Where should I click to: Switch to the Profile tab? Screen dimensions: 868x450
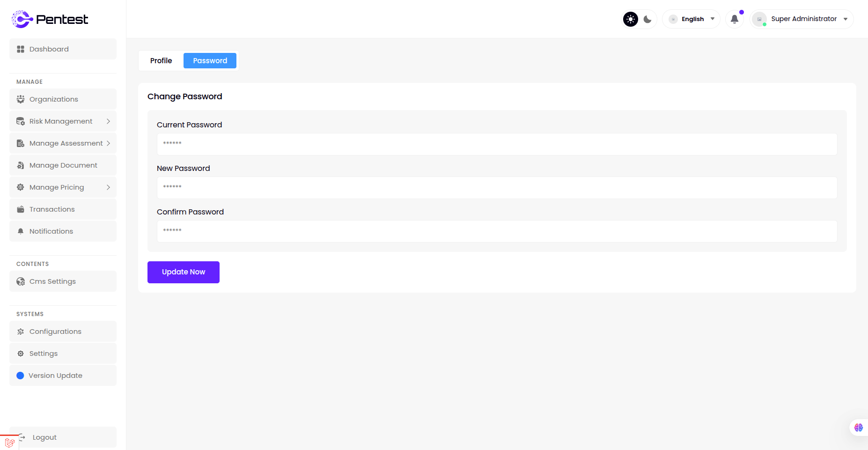[x=161, y=61]
